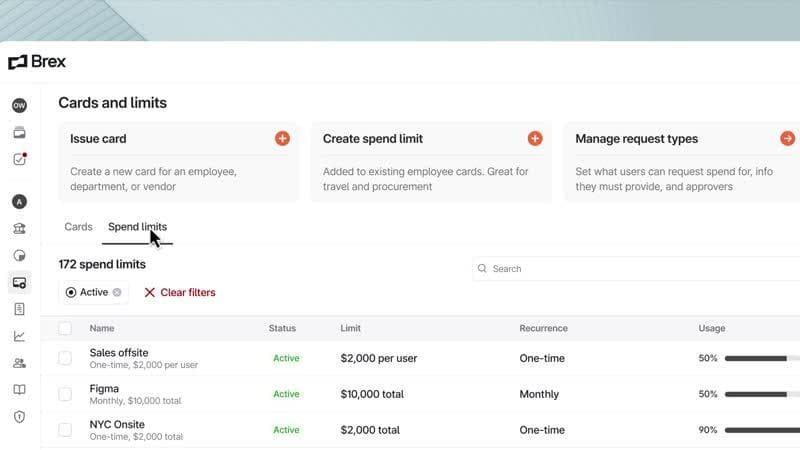
Task: Open the bank building icon in sidebar
Action: coord(19,228)
